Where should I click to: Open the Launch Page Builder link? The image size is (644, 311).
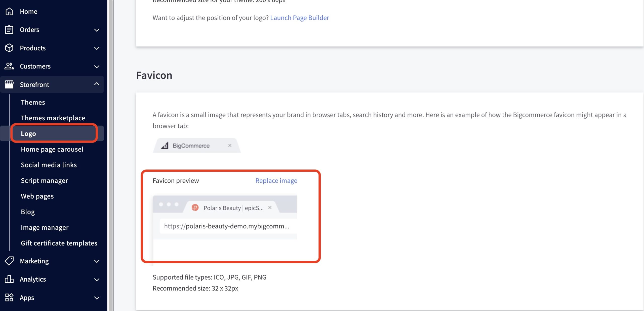pyautogui.click(x=299, y=18)
